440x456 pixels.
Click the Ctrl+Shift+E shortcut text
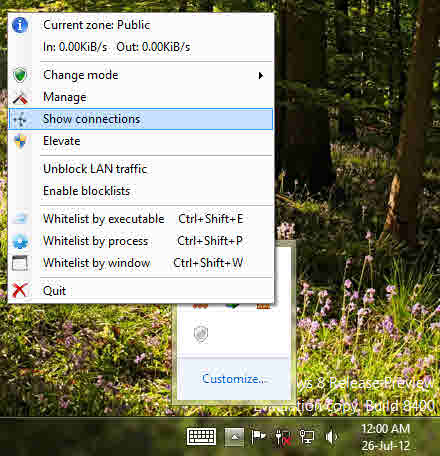click(x=211, y=219)
